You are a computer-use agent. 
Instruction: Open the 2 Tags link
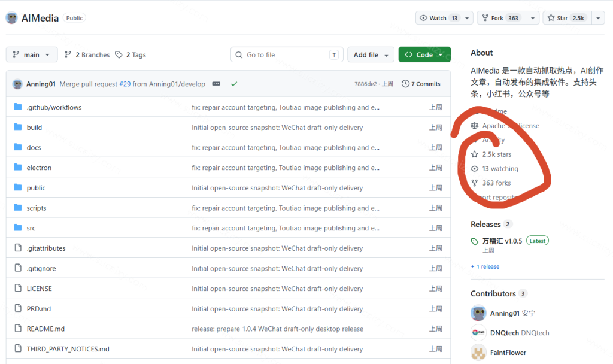(131, 54)
